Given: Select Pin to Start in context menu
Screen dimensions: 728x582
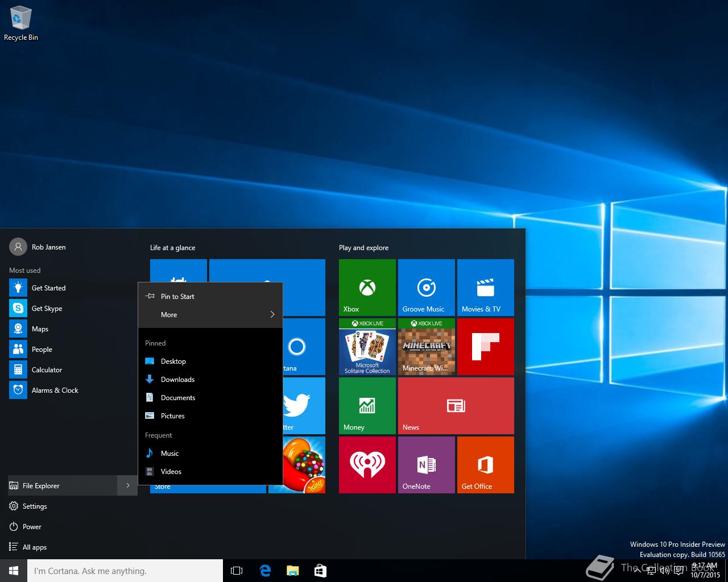Looking at the screenshot, I should pyautogui.click(x=210, y=297).
